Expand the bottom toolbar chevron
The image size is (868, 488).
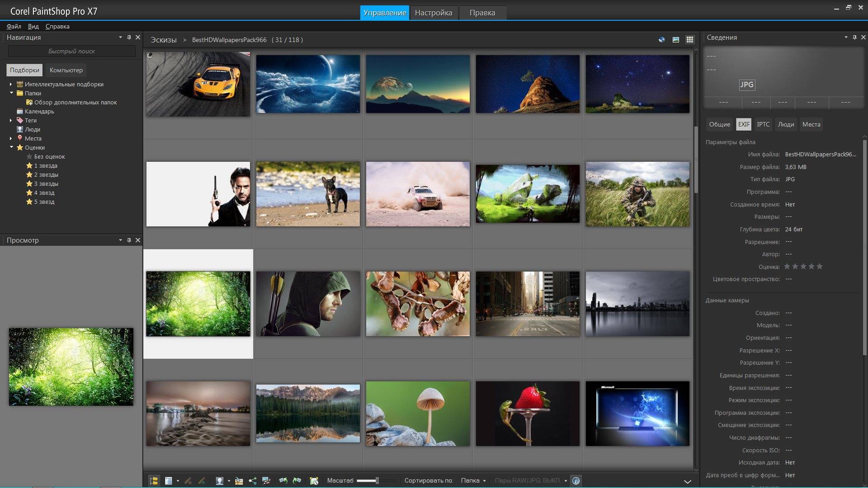pos(687,482)
